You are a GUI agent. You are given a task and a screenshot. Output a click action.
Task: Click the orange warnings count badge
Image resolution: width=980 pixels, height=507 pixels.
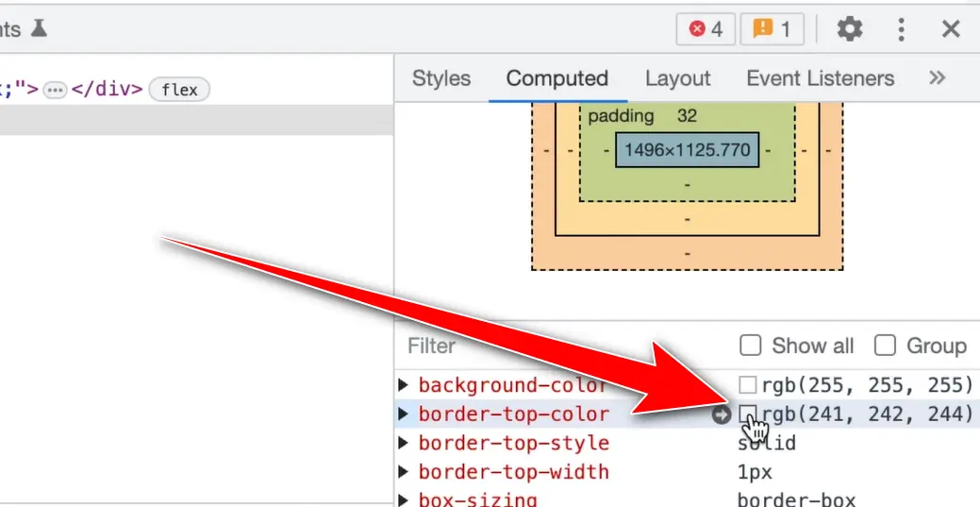click(x=772, y=29)
